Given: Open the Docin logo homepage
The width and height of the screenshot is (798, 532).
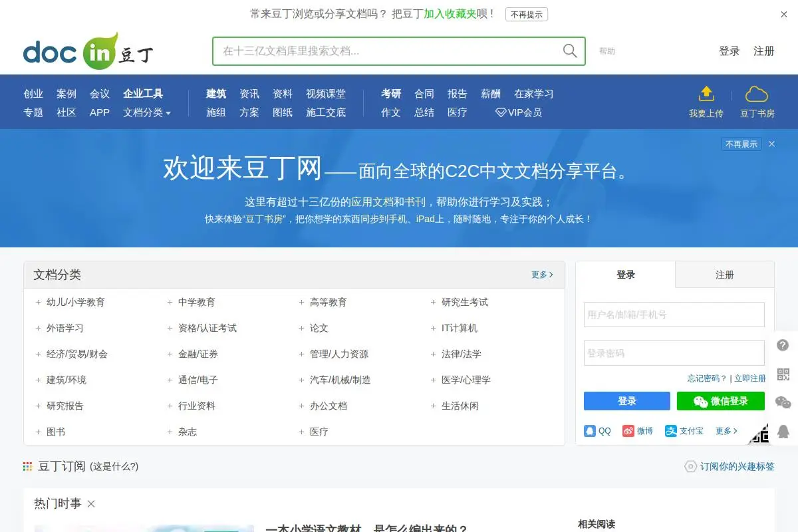Looking at the screenshot, I should (88, 51).
